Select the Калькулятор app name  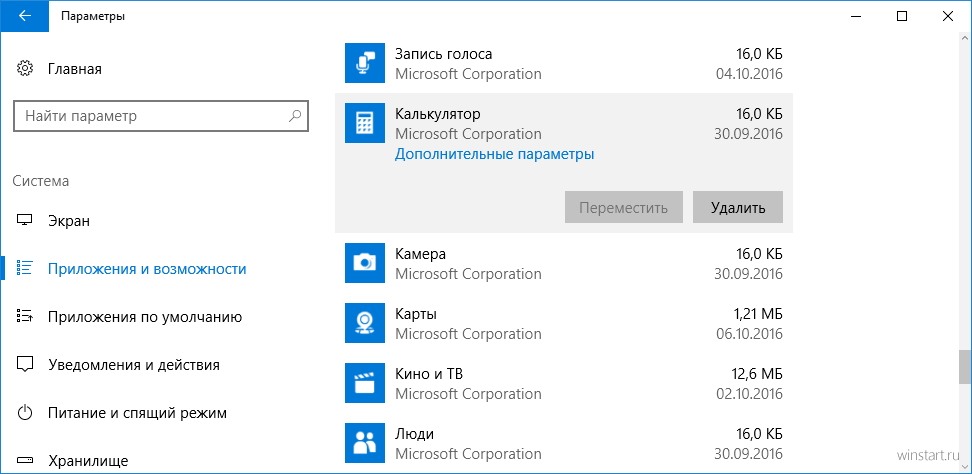(438, 114)
